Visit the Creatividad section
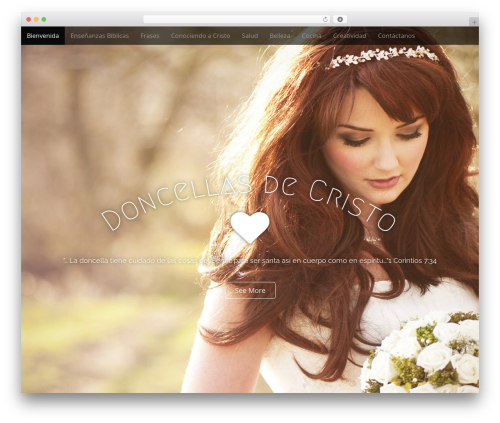The width and height of the screenshot is (500, 423). coord(349,36)
